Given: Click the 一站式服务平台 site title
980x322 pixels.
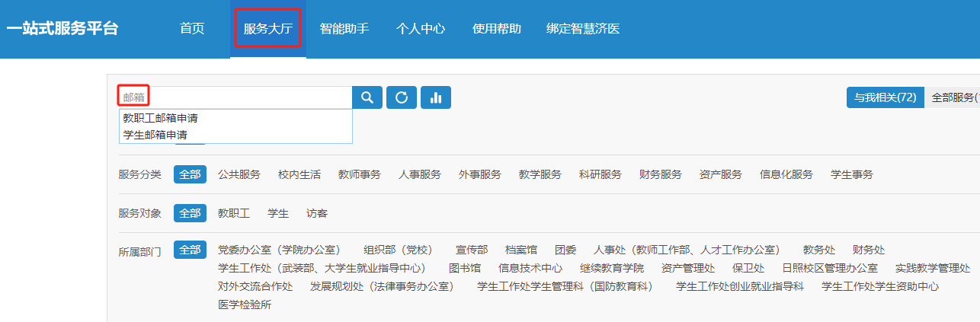Looking at the screenshot, I should pos(62,29).
